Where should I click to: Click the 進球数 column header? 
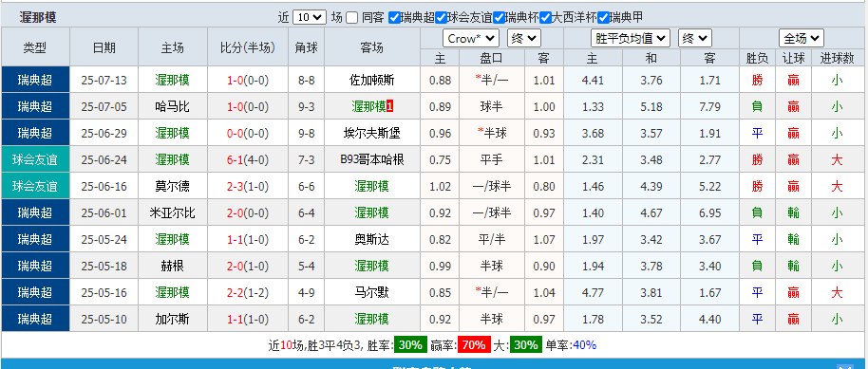(x=837, y=58)
